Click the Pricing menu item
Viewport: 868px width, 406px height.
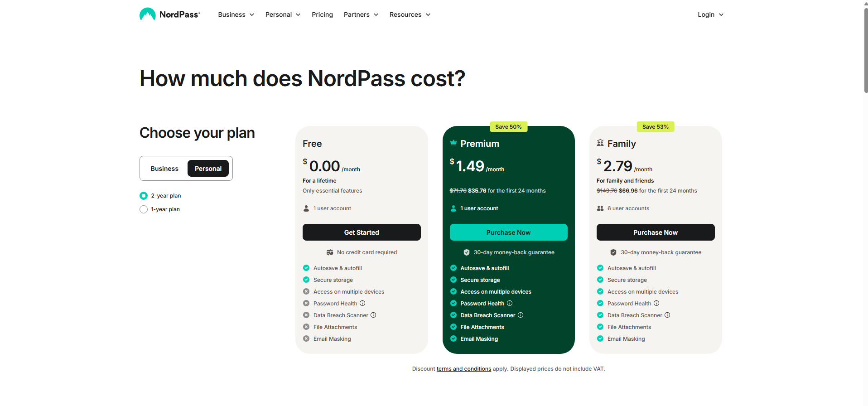322,14
